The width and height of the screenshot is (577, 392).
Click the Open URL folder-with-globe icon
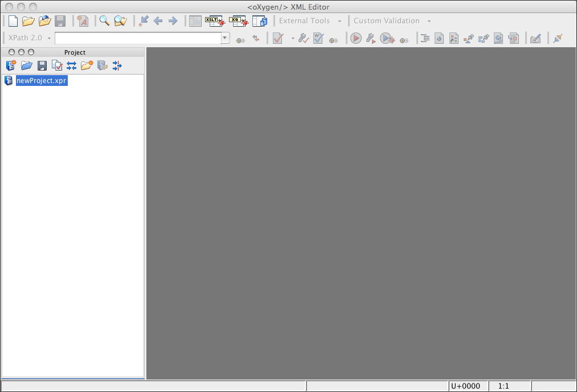[44, 21]
